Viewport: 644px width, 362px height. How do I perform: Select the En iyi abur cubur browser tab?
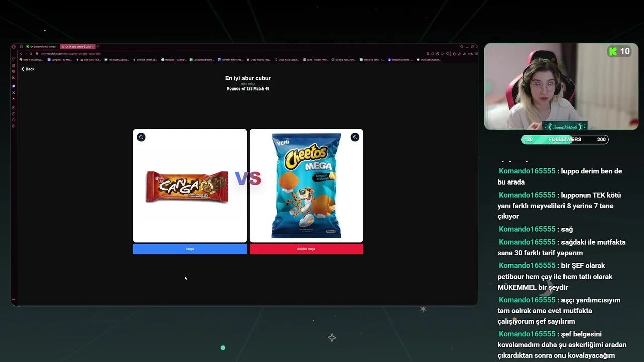click(x=78, y=46)
